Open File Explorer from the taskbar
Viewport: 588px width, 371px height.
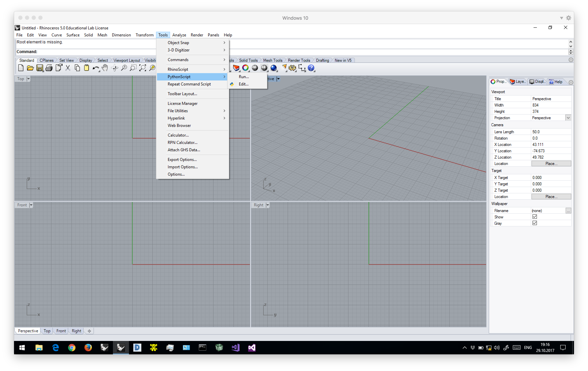click(x=39, y=348)
